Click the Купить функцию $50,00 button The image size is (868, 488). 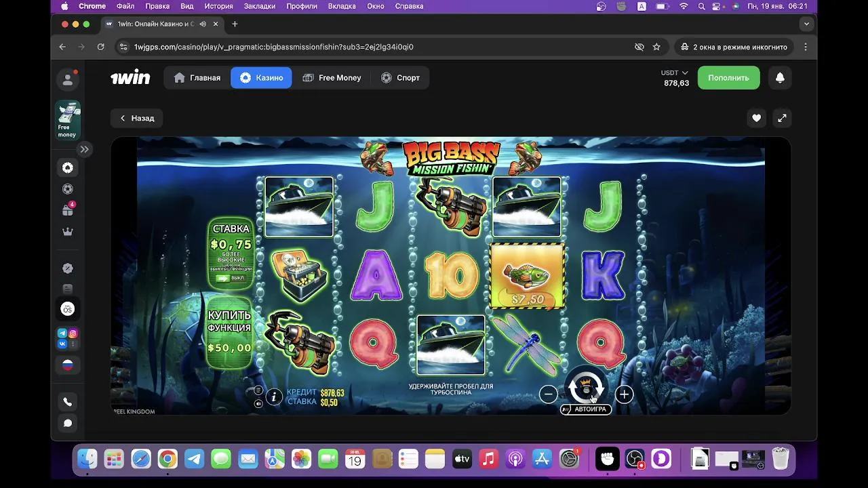[x=230, y=332]
